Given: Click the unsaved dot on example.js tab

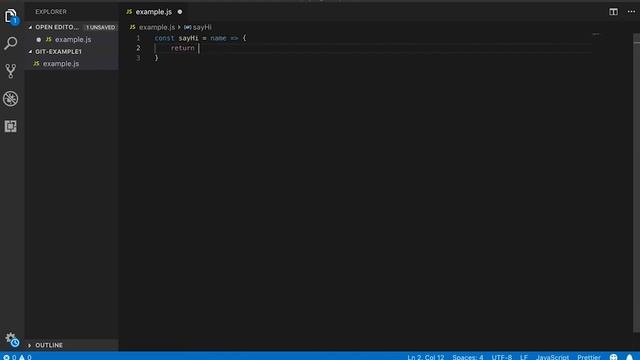Looking at the screenshot, I should (180, 12).
